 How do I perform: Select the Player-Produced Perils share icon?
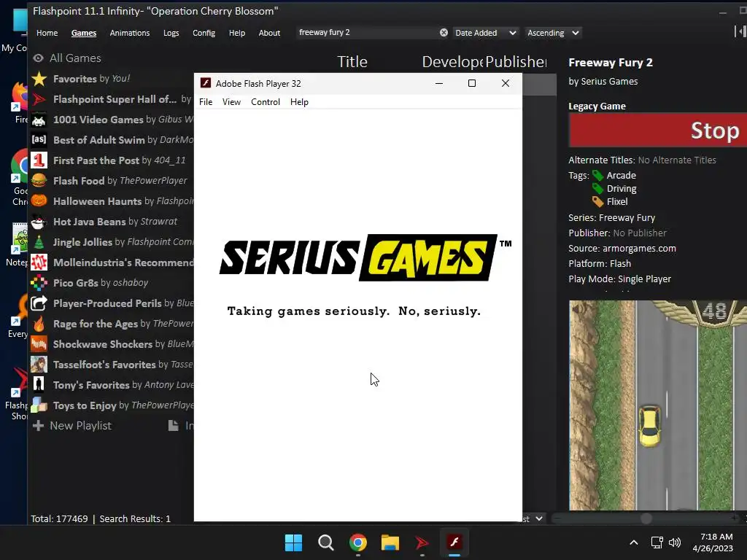[39, 303]
